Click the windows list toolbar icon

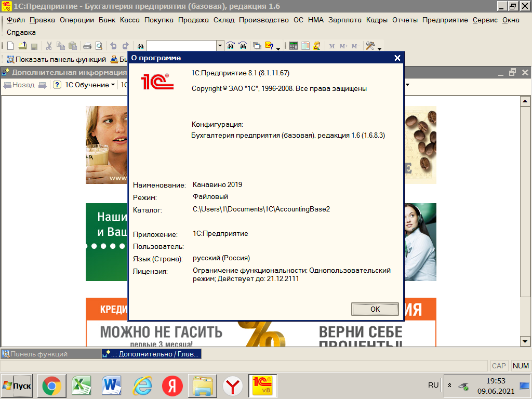point(257,46)
